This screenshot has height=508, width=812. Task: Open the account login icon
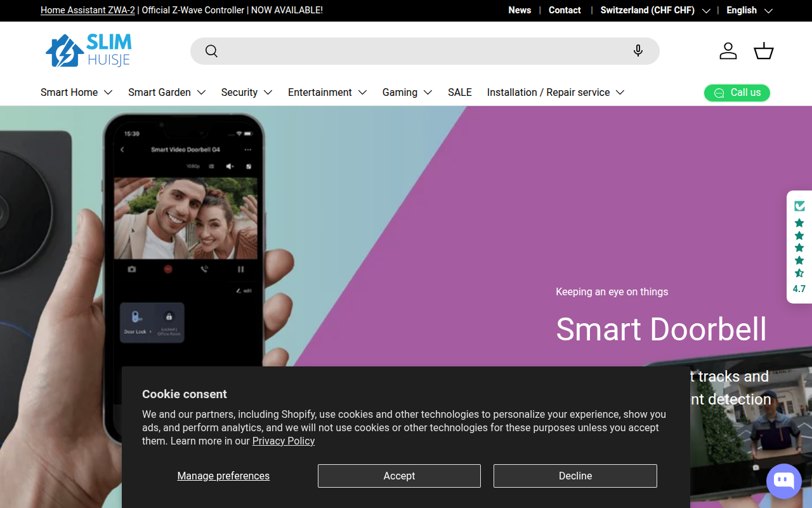pos(728,51)
